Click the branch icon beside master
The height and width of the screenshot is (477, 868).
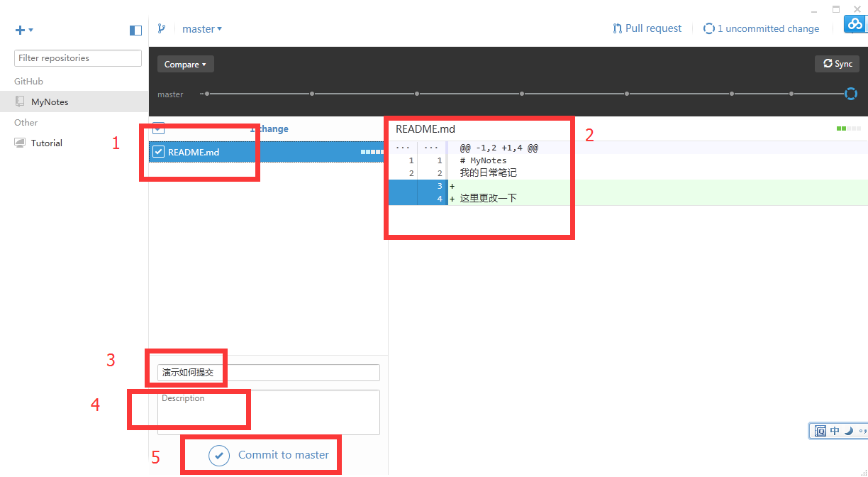(x=161, y=29)
